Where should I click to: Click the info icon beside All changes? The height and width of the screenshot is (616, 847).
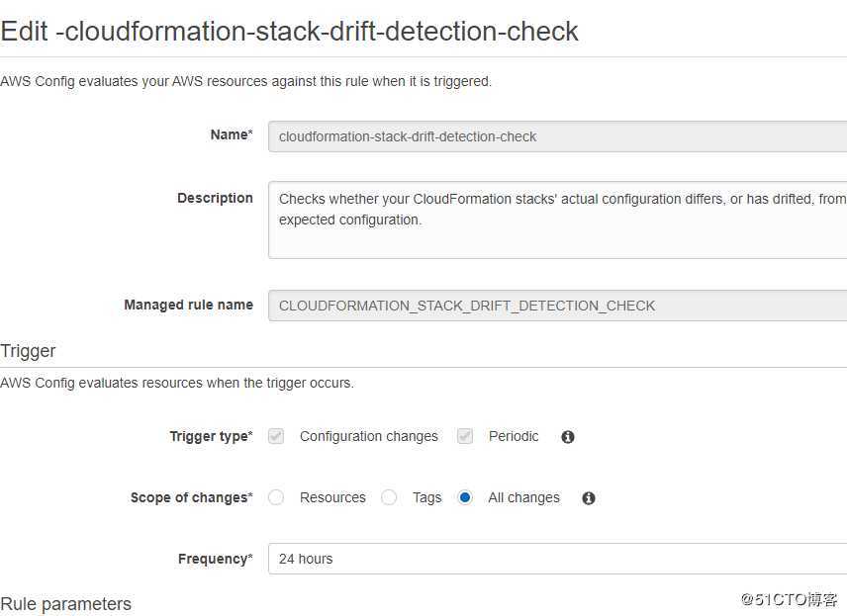tap(589, 498)
